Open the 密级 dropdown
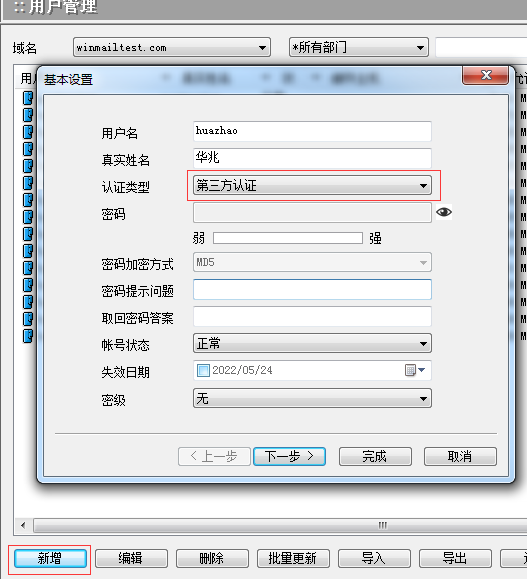Viewport: 527px width, 579px height. 312,398
